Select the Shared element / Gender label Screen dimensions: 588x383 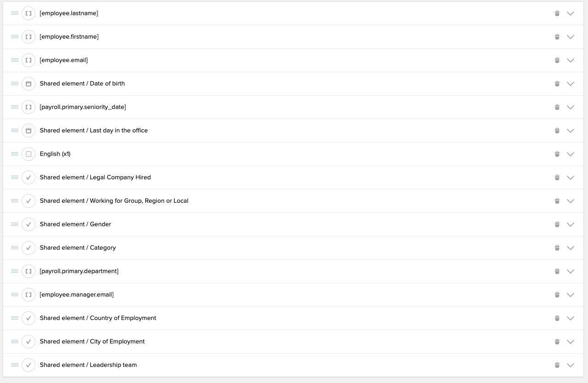pyautogui.click(x=75, y=224)
